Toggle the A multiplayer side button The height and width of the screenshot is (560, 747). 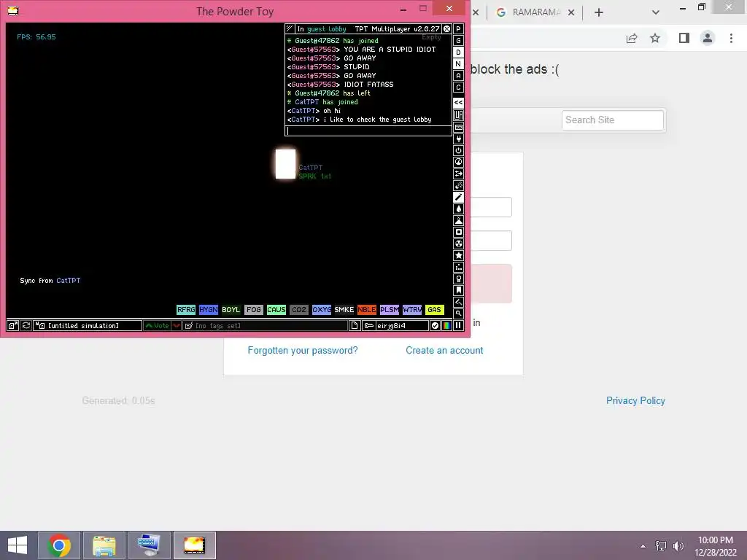458,76
